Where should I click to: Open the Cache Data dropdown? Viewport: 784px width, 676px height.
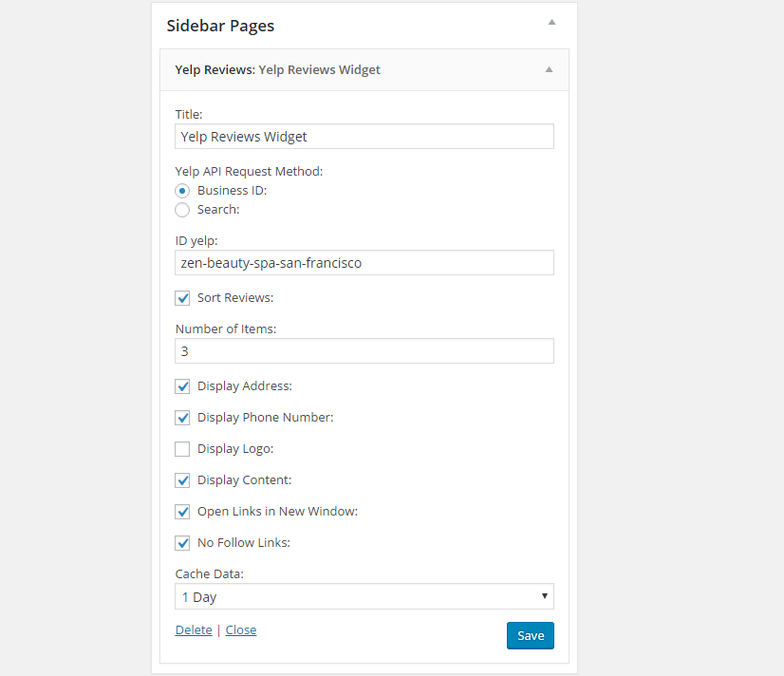click(x=364, y=596)
